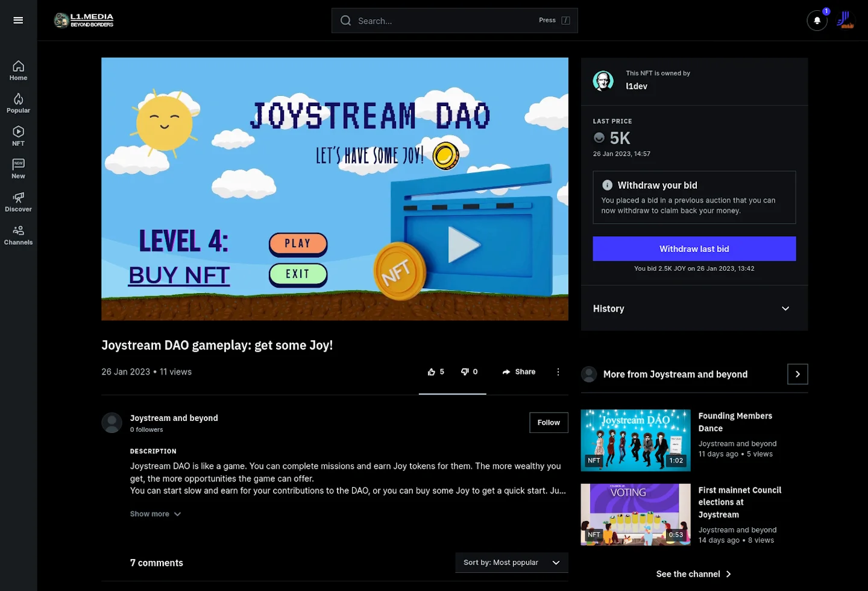The image size is (868, 591).
Task: Open See the channel link
Action: pos(693,574)
